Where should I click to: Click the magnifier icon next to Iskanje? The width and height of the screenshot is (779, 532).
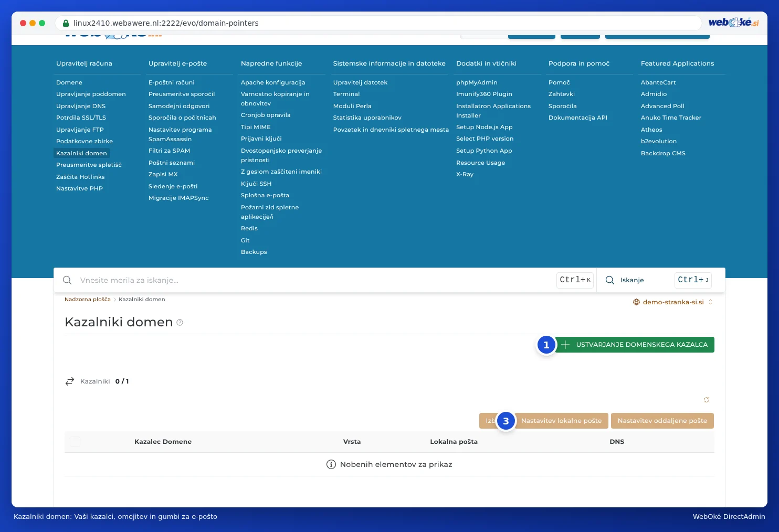pyautogui.click(x=610, y=280)
